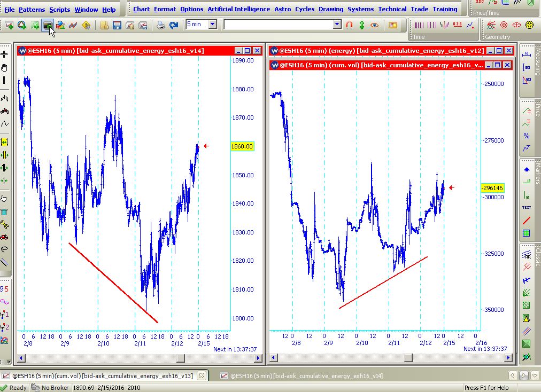
Task: Click the percent sign Price tool
Action: [527, 136]
